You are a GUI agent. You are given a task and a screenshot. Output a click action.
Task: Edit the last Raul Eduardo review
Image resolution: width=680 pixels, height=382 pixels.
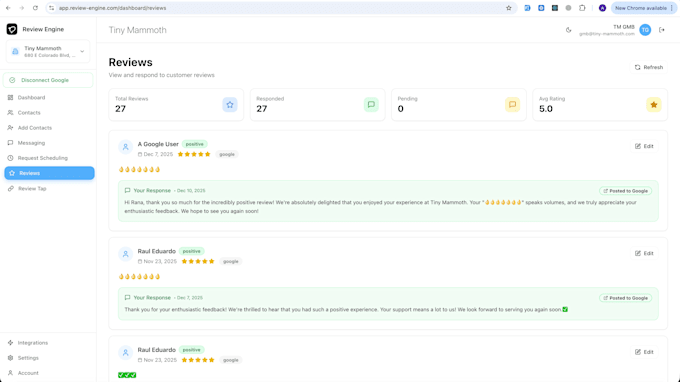[x=644, y=352]
